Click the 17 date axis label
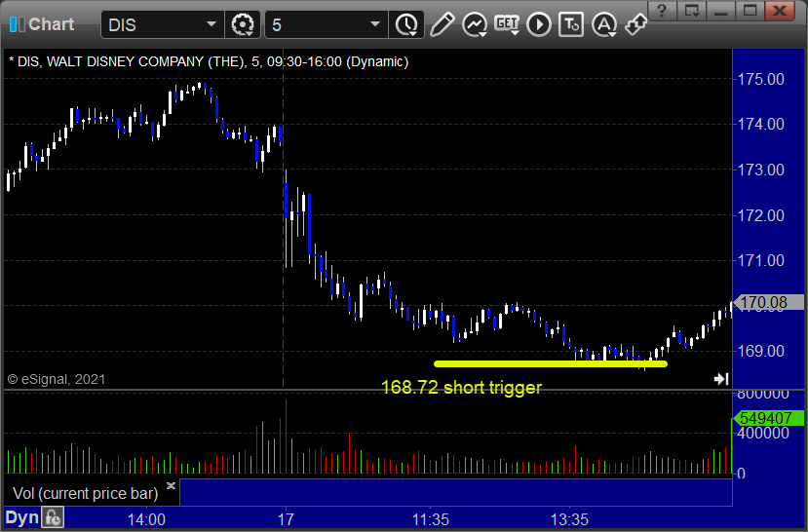Image resolution: width=808 pixels, height=532 pixels. click(x=286, y=519)
